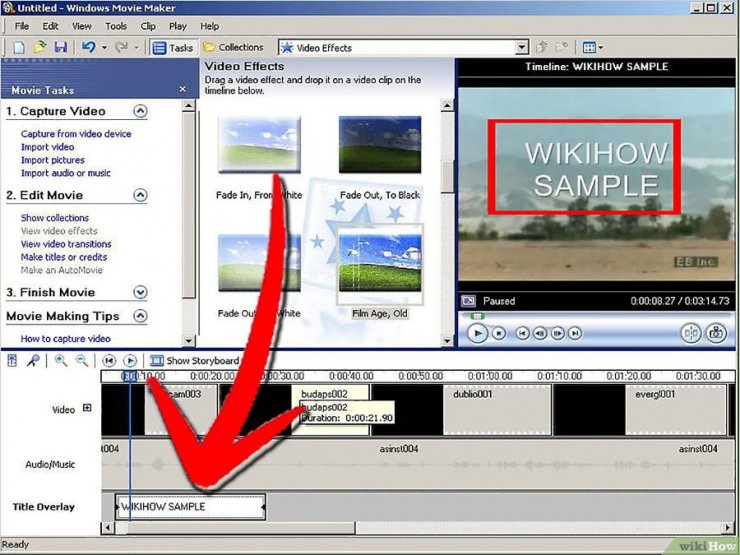
Task: Open the Help menu
Action: [x=210, y=26]
